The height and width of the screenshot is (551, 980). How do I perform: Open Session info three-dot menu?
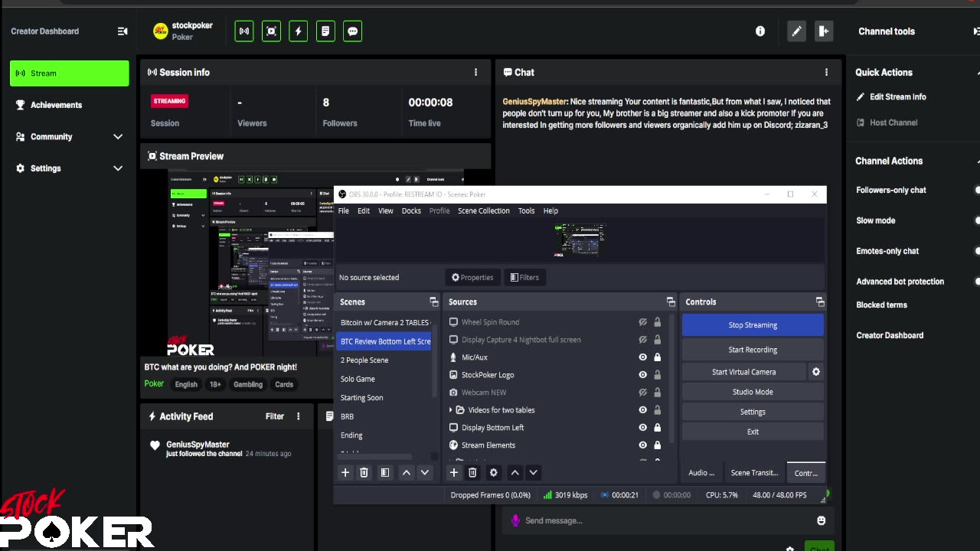click(x=475, y=72)
